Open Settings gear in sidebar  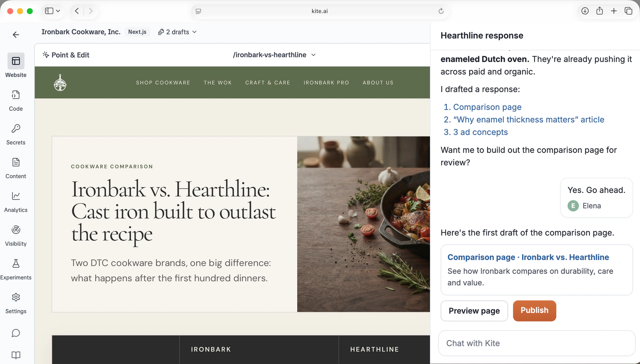[16, 303]
